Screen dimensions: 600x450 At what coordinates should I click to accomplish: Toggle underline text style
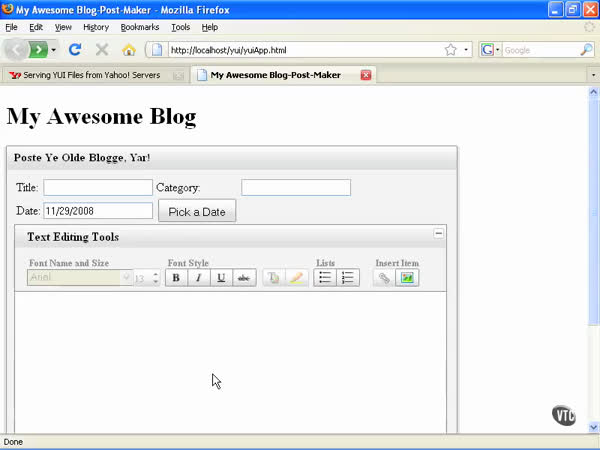click(221, 278)
